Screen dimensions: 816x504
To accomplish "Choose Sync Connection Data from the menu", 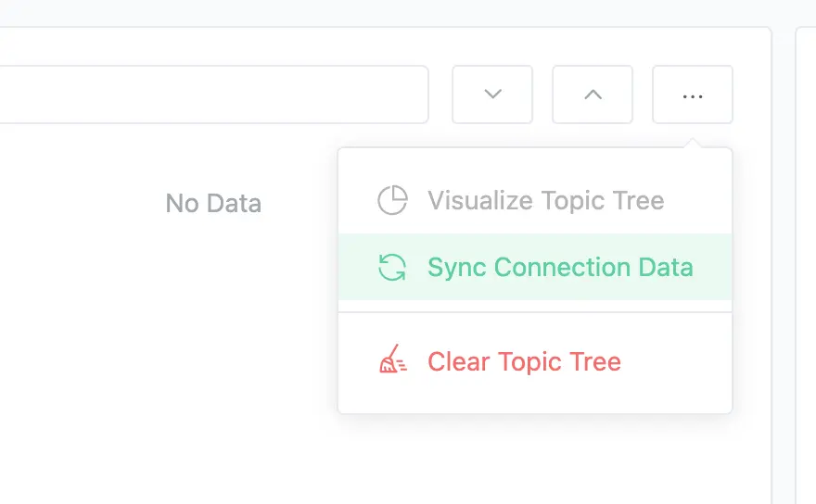I will (560, 268).
